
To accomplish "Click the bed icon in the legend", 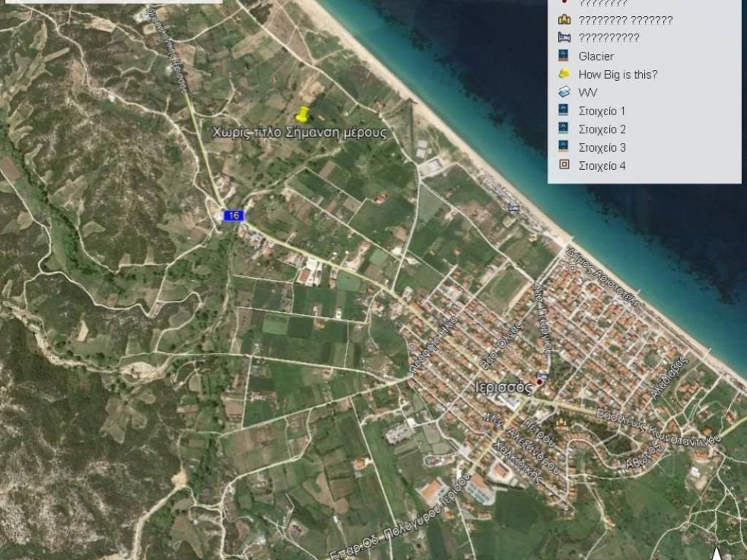I will [x=564, y=38].
